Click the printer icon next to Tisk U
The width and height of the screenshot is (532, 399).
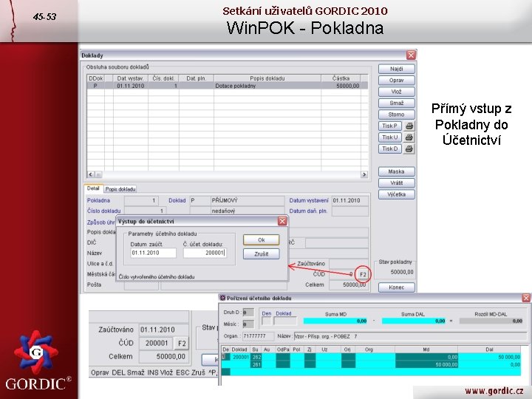click(x=409, y=137)
